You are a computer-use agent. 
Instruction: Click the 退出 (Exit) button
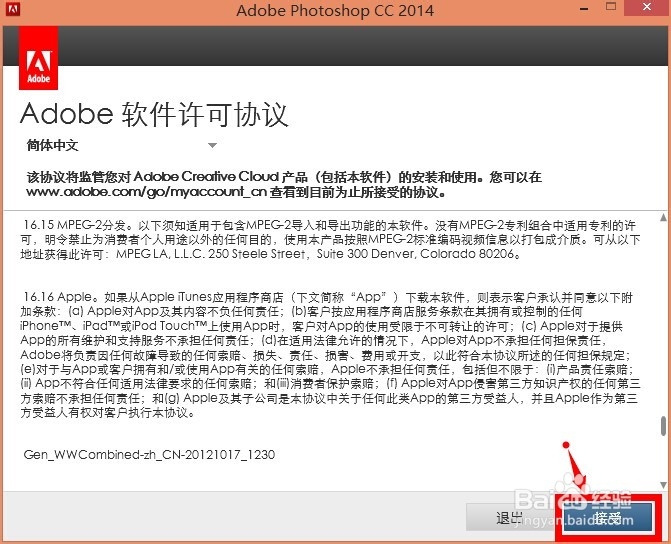click(510, 518)
